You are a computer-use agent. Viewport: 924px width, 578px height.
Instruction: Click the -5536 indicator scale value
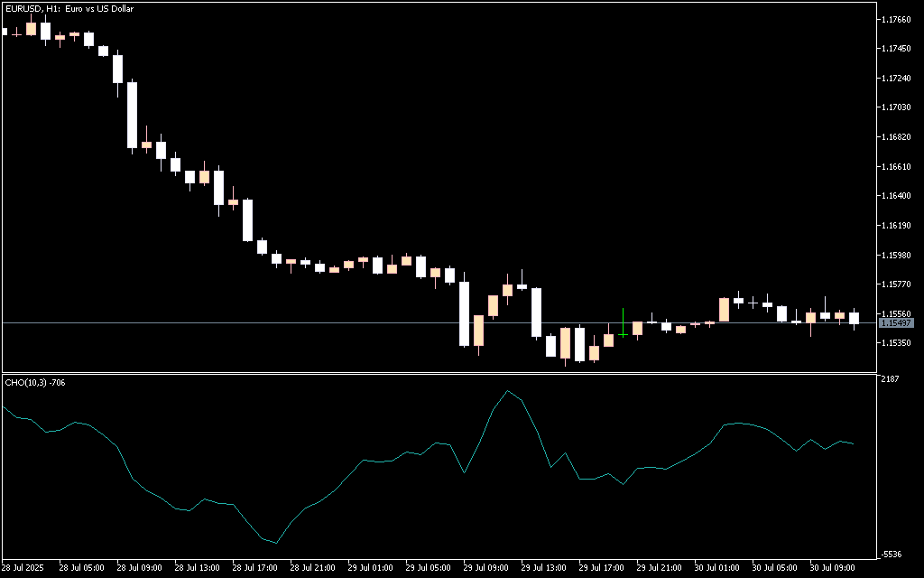[891, 554]
